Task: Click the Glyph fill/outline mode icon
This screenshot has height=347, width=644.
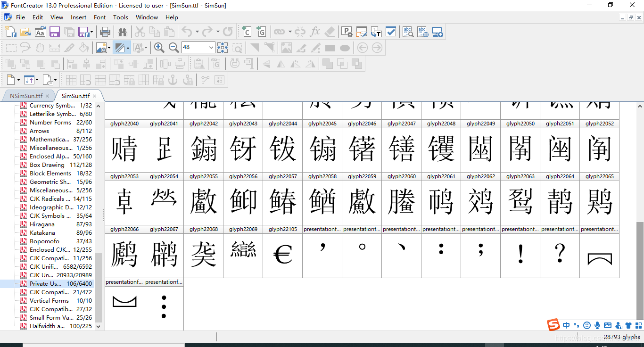Action: [119, 48]
